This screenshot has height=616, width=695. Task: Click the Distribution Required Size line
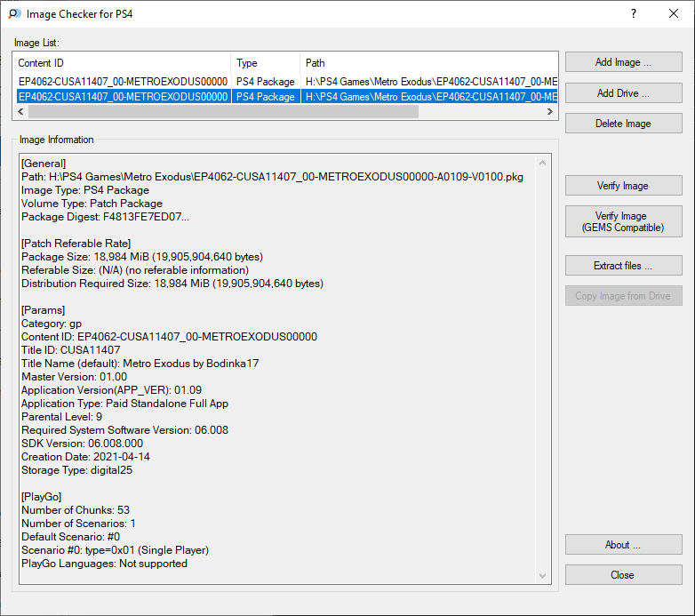coord(172,284)
